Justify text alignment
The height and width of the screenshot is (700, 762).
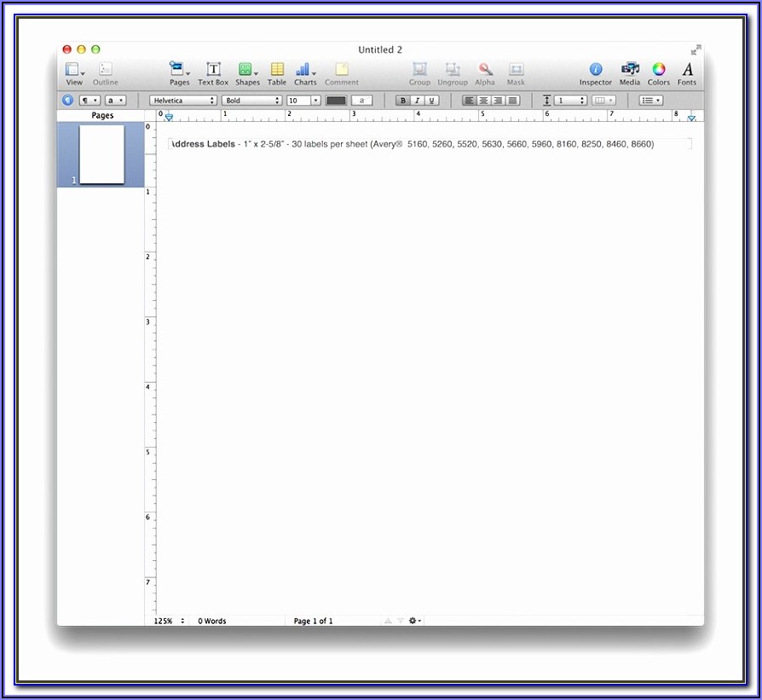(513, 101)
